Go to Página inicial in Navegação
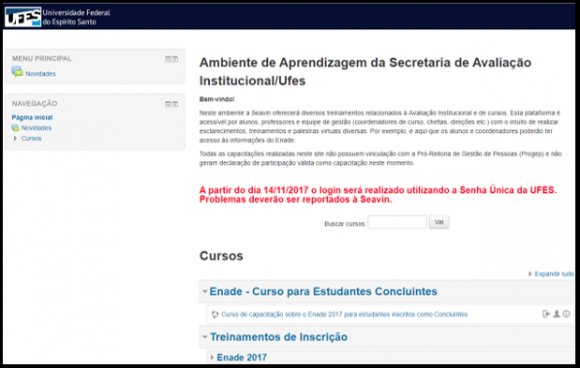Viewport: 580px width, 368px height. pos(32,117)
